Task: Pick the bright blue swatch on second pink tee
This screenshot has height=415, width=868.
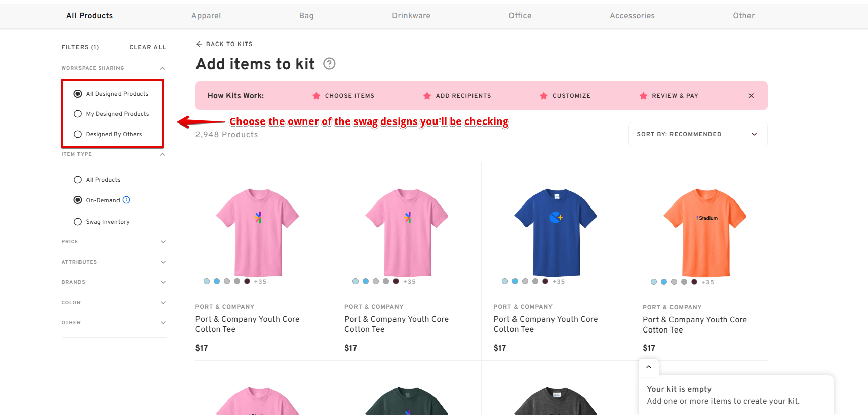Action: 366,281
